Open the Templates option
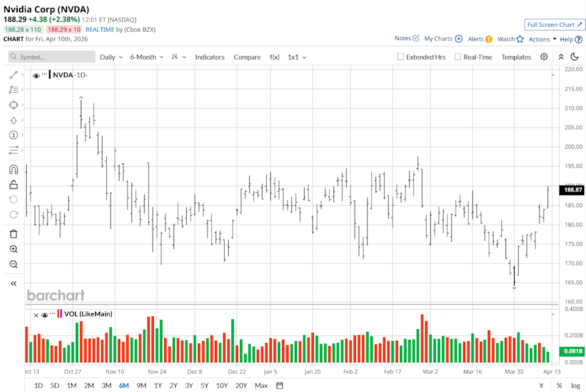586x392 pixels. tap(516, 57)
